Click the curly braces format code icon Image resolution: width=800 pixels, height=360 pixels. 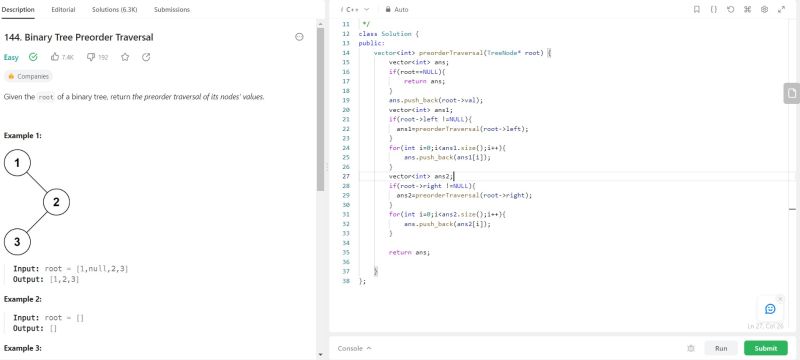coord(713,9)
